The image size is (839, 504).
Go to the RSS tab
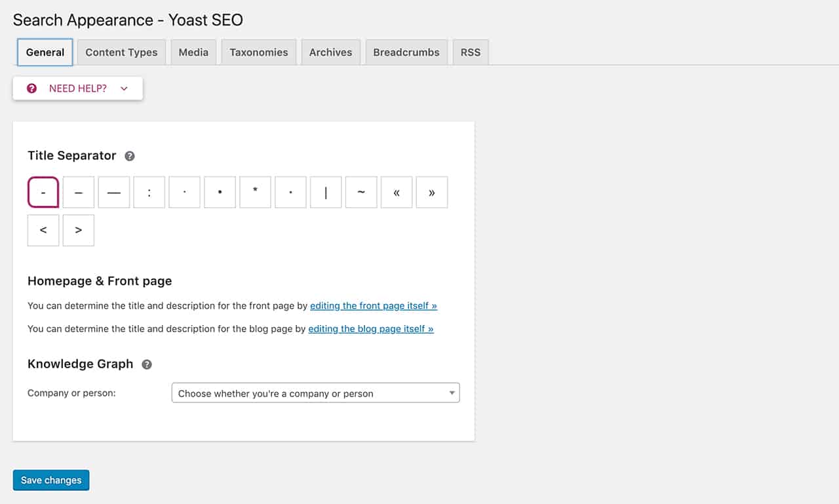click(471, 52)
